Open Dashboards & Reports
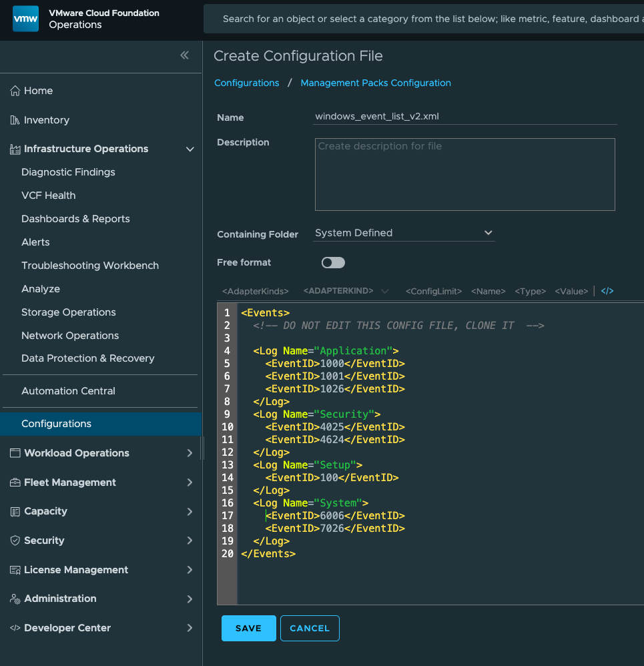The image size is (644, 666). point(75,219)
